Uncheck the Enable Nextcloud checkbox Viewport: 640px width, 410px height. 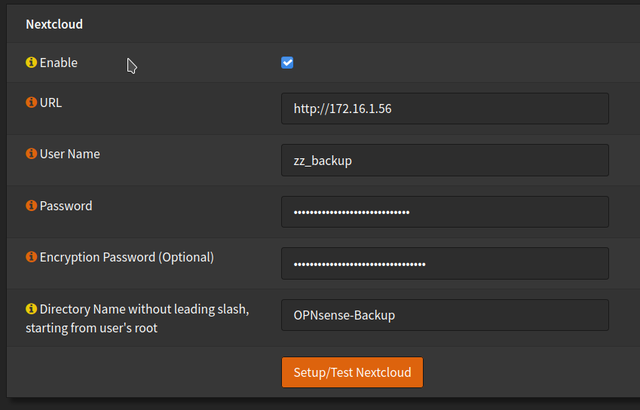click(287, 63)
